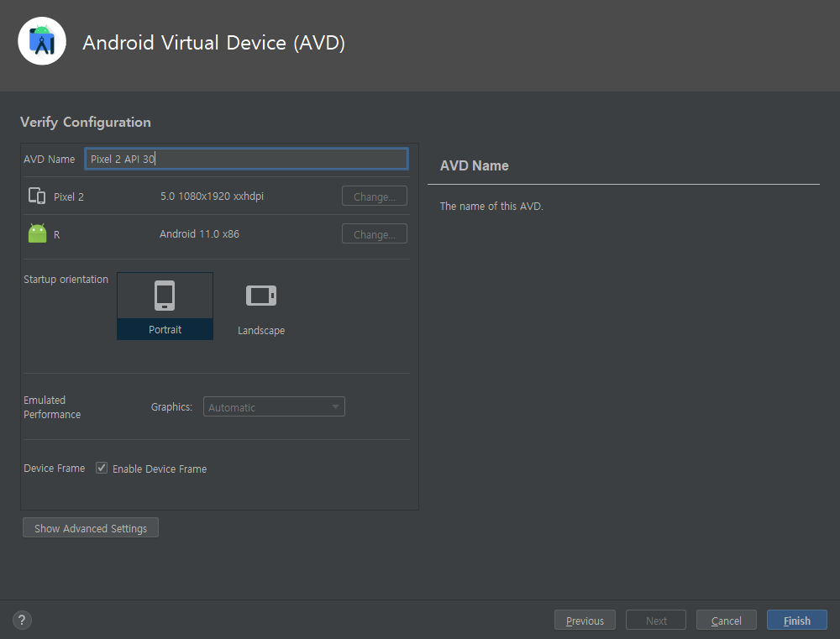Click the 'Android 11.0 x86' text

click(x=199, y=233)
